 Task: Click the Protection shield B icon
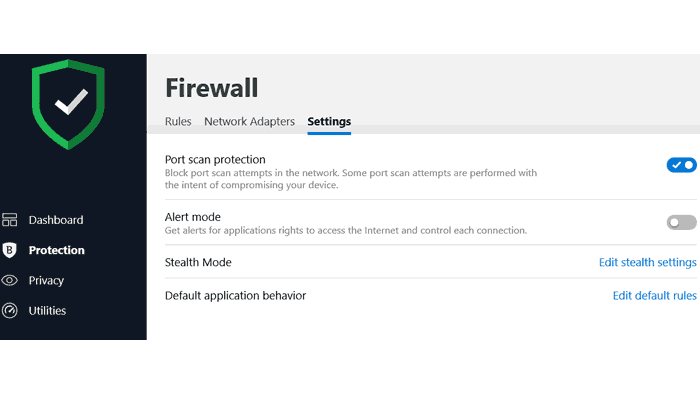(x=9, y=250)
